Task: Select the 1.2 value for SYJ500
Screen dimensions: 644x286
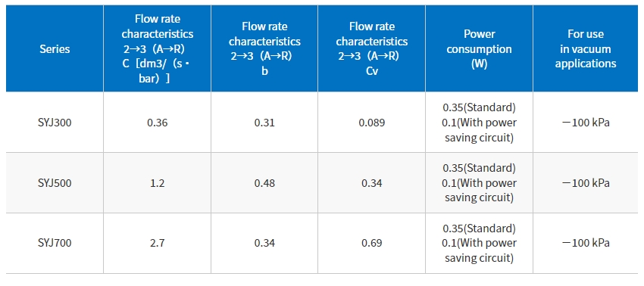Action: (x=158, y=182)
